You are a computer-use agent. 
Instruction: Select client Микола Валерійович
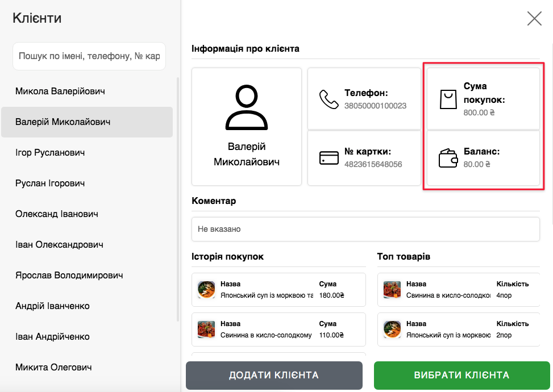click(x=60, y=91)
